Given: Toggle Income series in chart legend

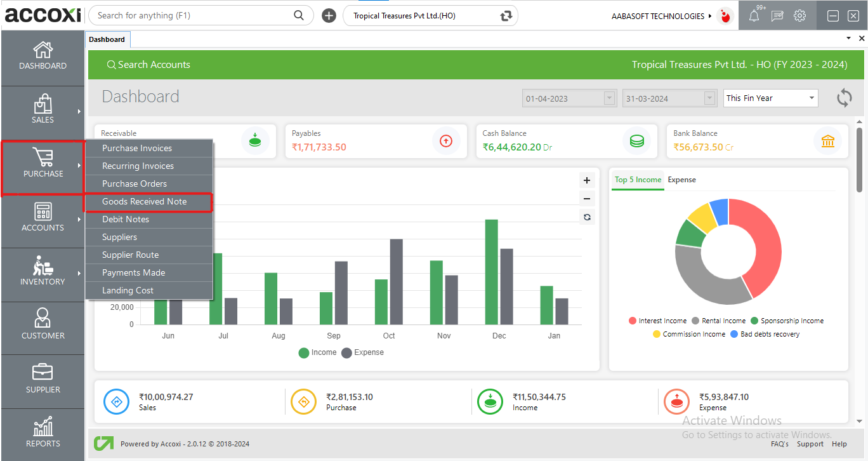Looking at the screenshot, I should 317,352.
